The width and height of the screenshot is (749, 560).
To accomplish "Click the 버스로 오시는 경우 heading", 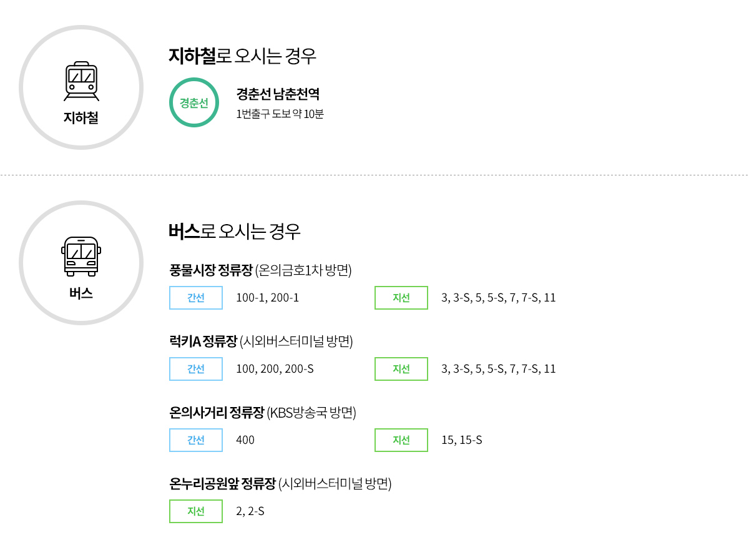I will pos(235,232).
